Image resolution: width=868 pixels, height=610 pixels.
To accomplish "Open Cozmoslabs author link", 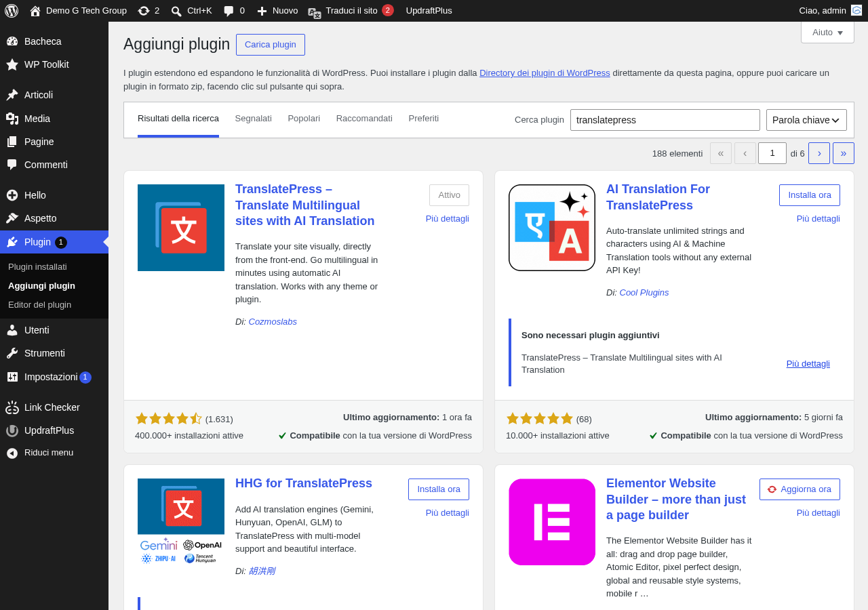I will pos(273,321).
